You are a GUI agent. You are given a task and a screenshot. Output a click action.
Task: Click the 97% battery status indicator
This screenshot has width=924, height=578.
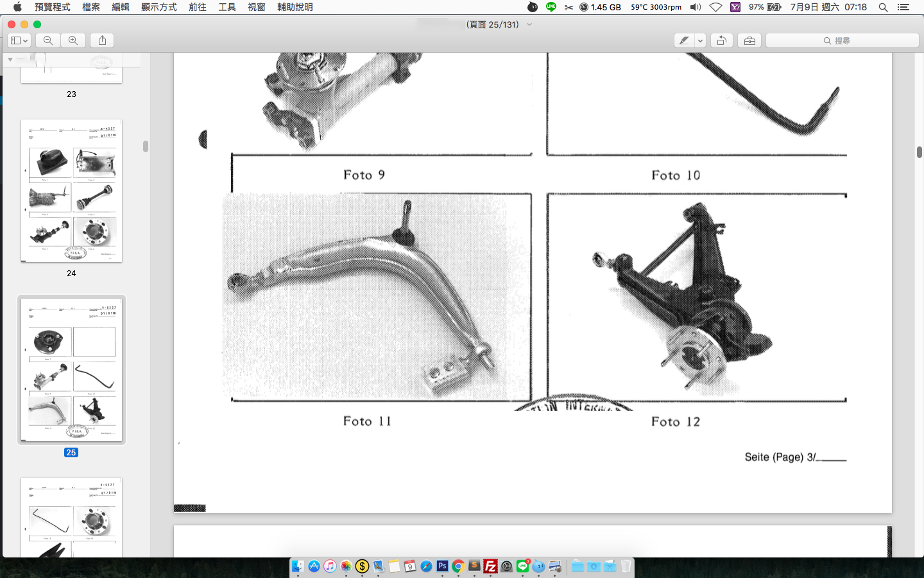765,7
